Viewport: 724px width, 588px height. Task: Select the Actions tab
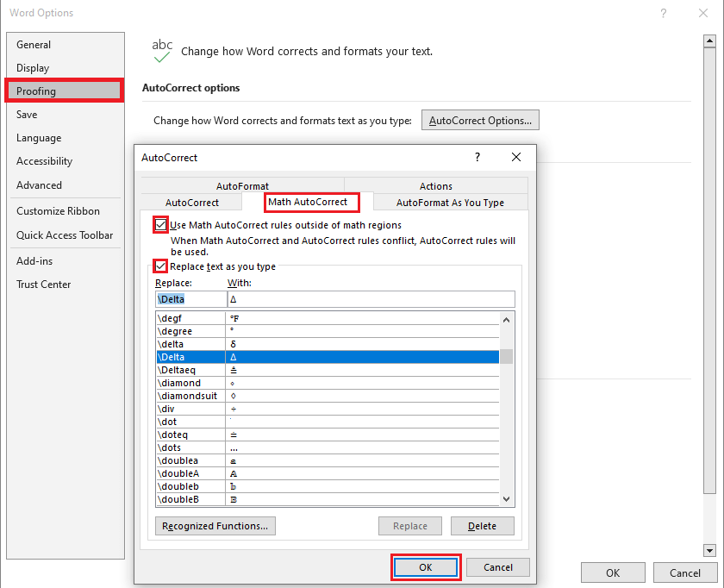pyautogui.click(x=435, y=186)
